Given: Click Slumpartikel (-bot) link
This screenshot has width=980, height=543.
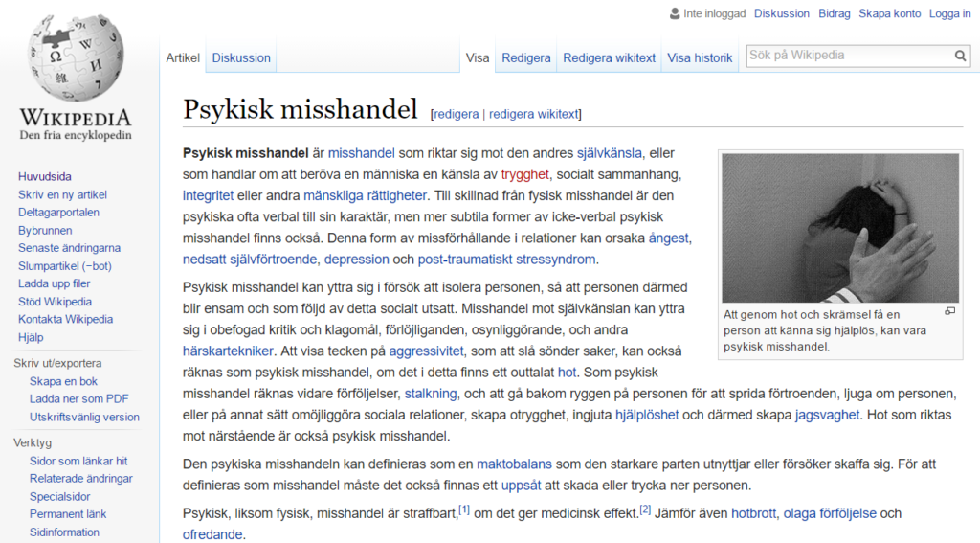Looking at the screenshot, I should click(x=65, y=266).
